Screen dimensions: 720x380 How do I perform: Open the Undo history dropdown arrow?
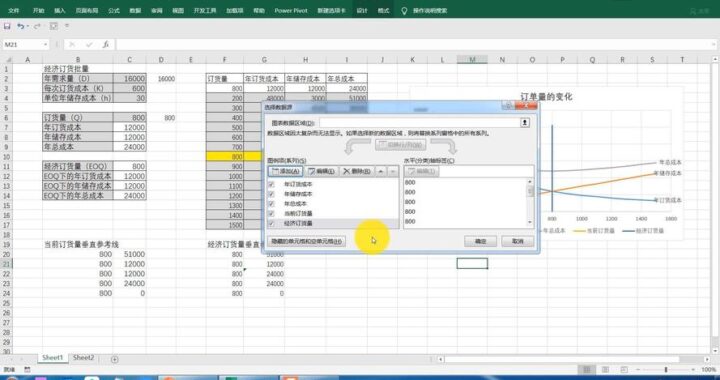[x=28, y=26]
